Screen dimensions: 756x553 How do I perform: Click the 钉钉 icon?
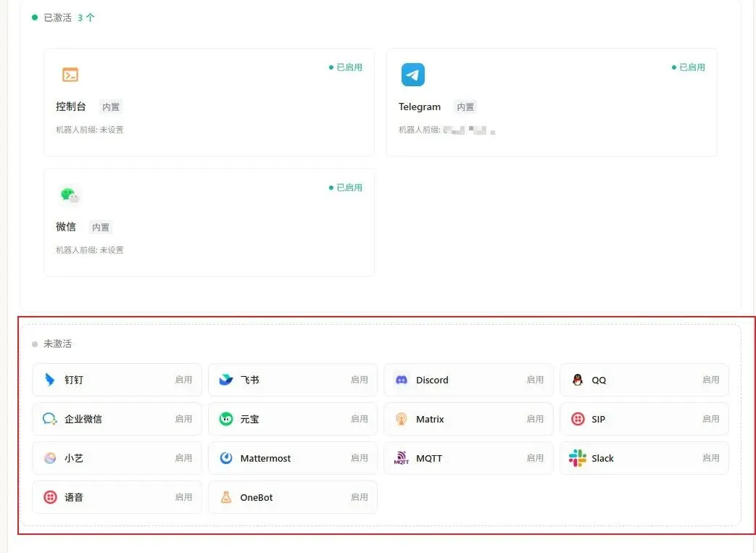50,380
